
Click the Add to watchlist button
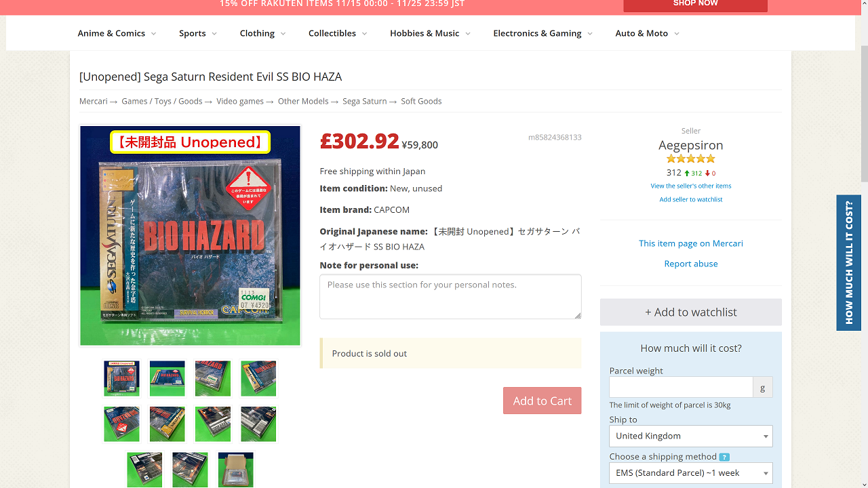click(690, 312)
